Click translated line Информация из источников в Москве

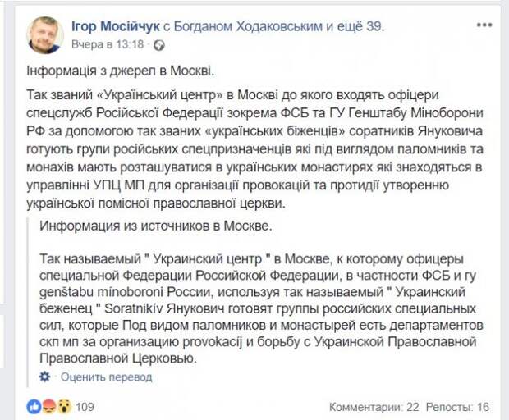tap(155, 226)
